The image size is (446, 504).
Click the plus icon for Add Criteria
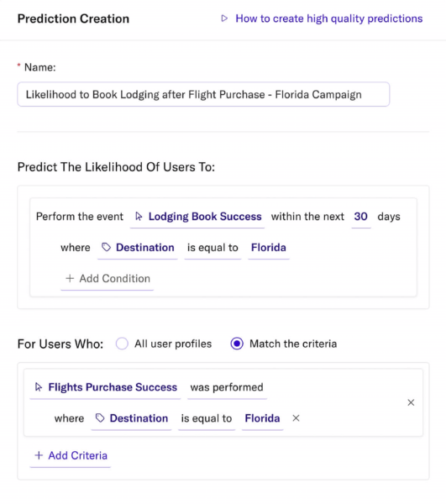tap(39, 455)
